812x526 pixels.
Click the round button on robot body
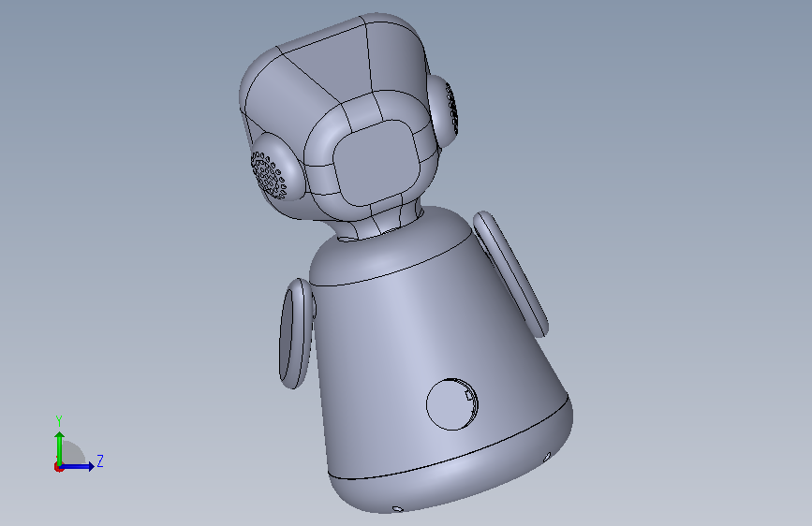(x=452, y=404)
